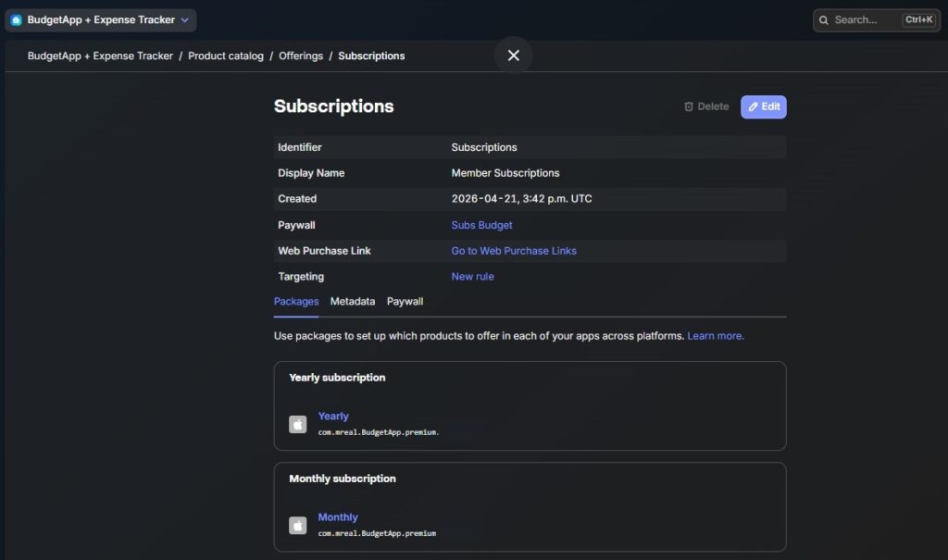The height and width of the screenshot is (560, 948).
Task: Switch to the Paywall tab
Action: point(405,301)
